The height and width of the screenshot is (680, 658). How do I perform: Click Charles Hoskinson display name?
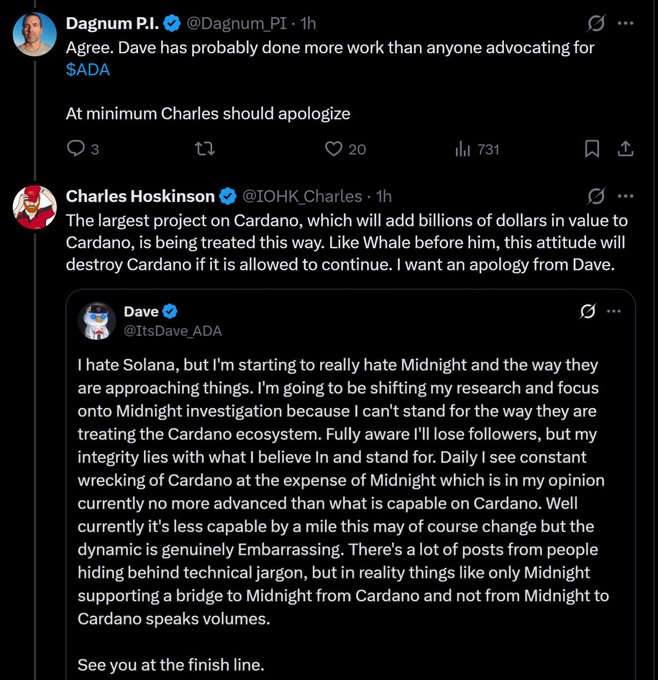(x=140, y=196)
